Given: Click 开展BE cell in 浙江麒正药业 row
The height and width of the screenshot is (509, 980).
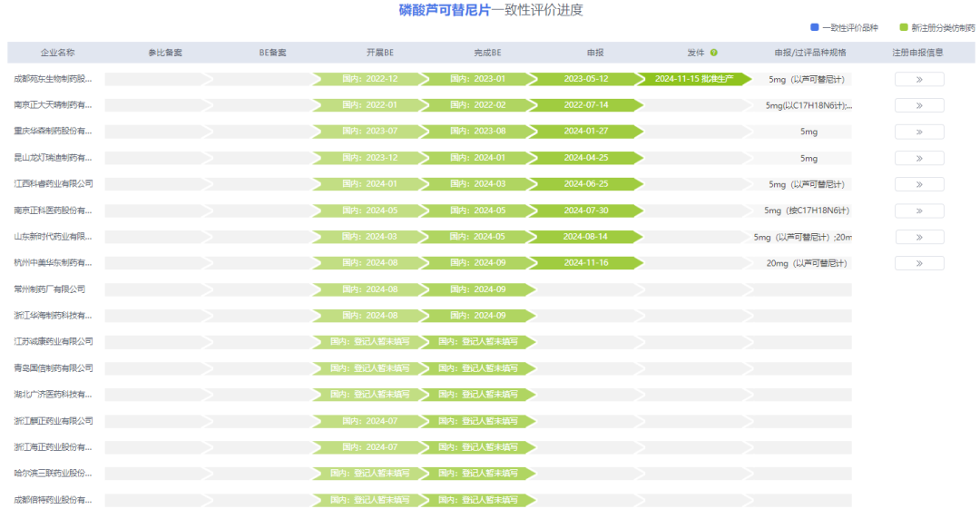Looking at the screenshot, I should click(370, 421).
